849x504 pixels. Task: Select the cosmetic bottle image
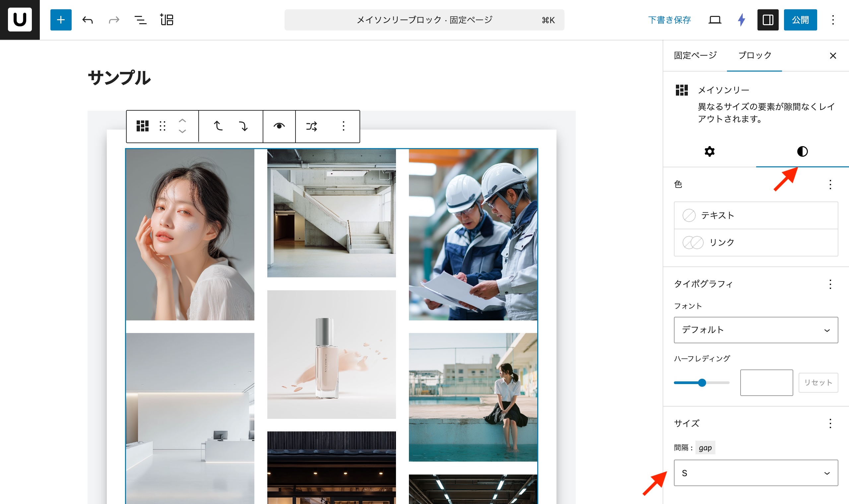331,354
